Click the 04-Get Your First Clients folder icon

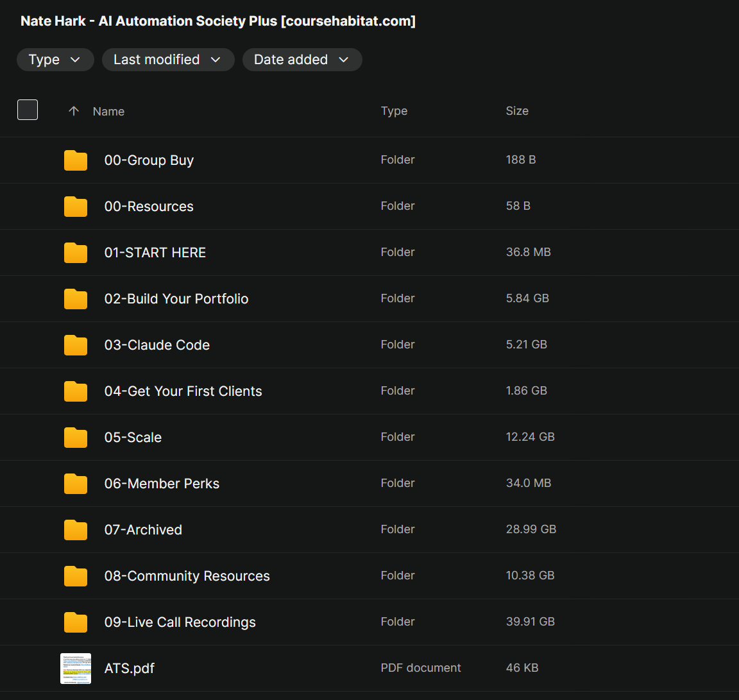coord(76,391)
